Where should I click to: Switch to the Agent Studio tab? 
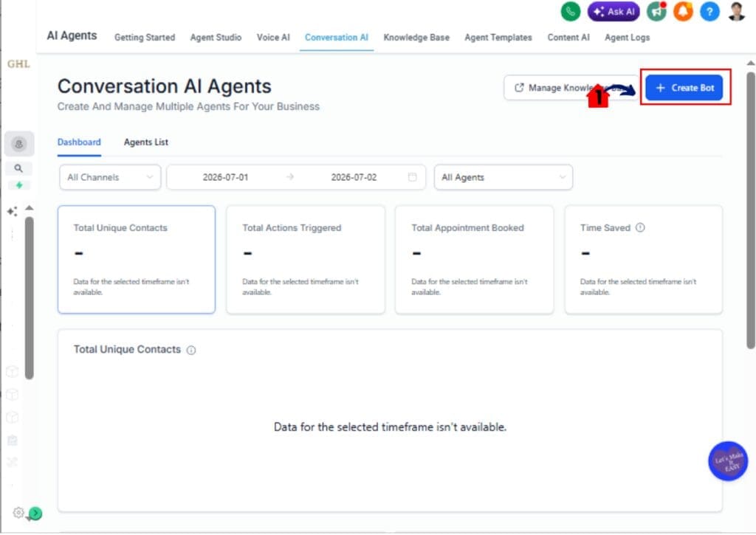216,38
